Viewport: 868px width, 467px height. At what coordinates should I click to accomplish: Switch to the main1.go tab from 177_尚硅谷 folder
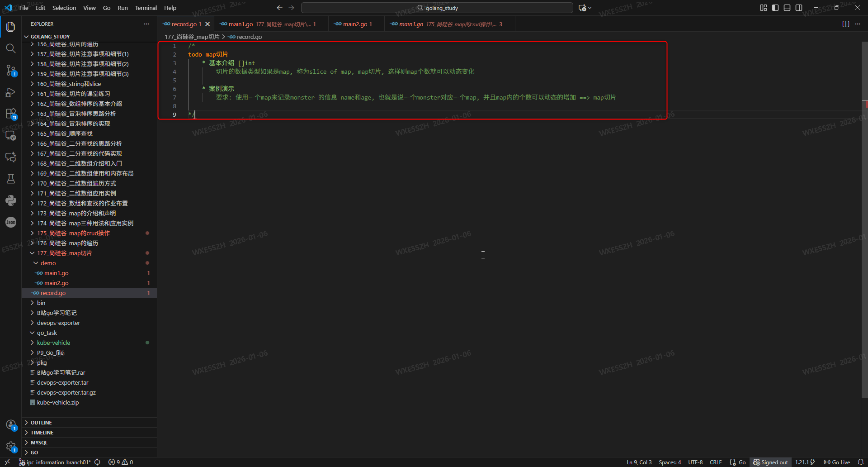pyautogui.click(x=271, y=24)
